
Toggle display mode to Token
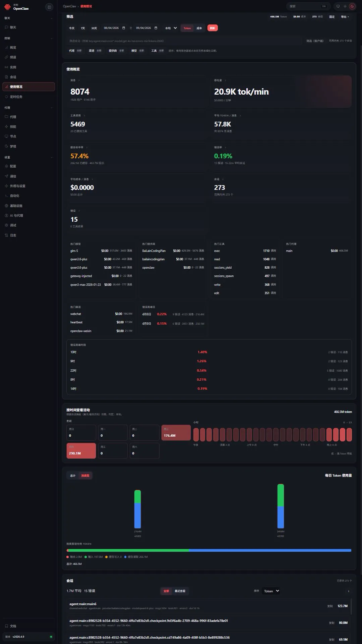[187, 28]
